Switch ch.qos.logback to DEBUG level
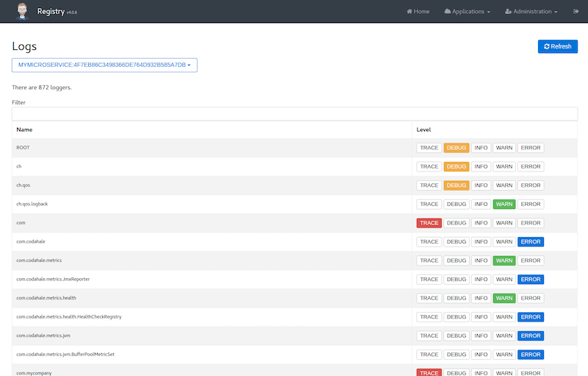588x376 pixels. tap(456, 205)
